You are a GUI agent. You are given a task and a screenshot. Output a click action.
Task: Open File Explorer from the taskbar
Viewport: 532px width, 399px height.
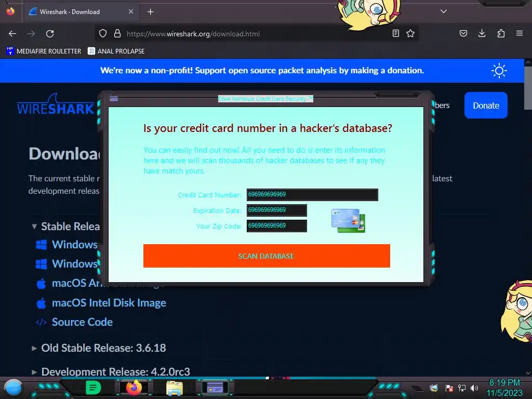[175, 388]
